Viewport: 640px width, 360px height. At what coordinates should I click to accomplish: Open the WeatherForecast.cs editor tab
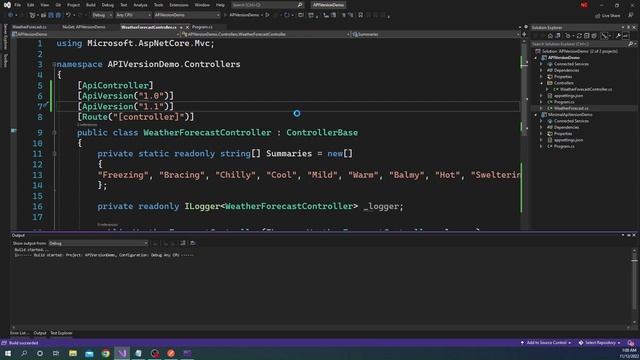point(29,27)
